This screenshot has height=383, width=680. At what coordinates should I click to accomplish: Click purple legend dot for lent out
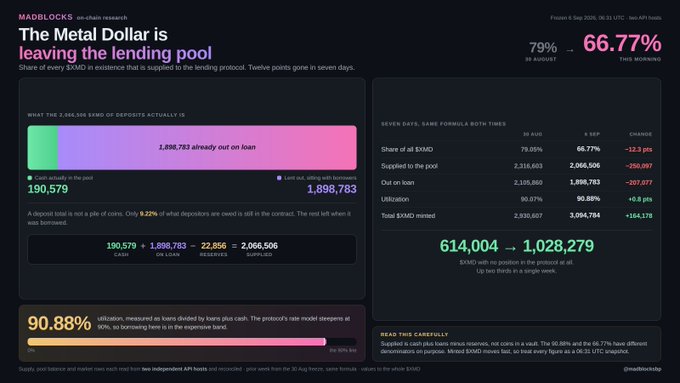coord(279,178)
